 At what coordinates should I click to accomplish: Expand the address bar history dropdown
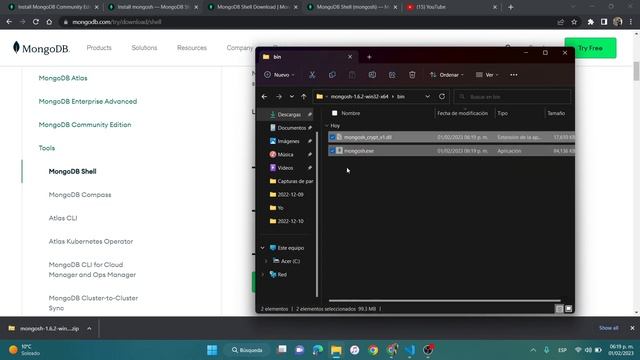(427, 97)
